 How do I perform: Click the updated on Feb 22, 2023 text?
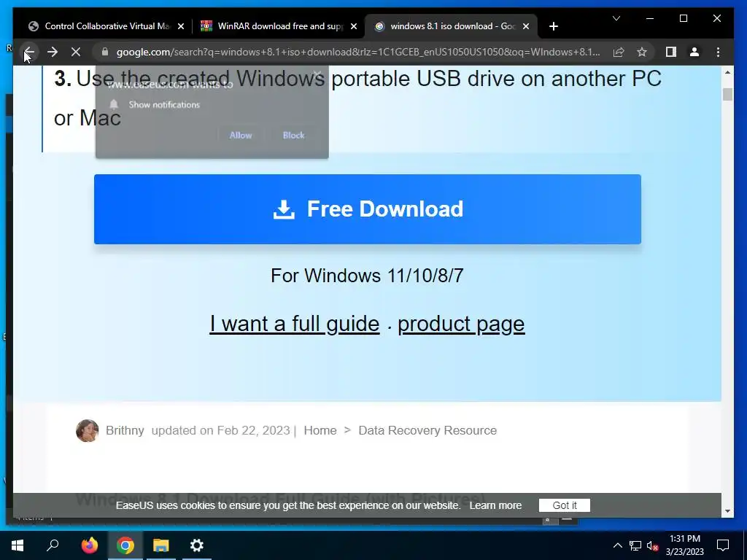pos(220,430)
